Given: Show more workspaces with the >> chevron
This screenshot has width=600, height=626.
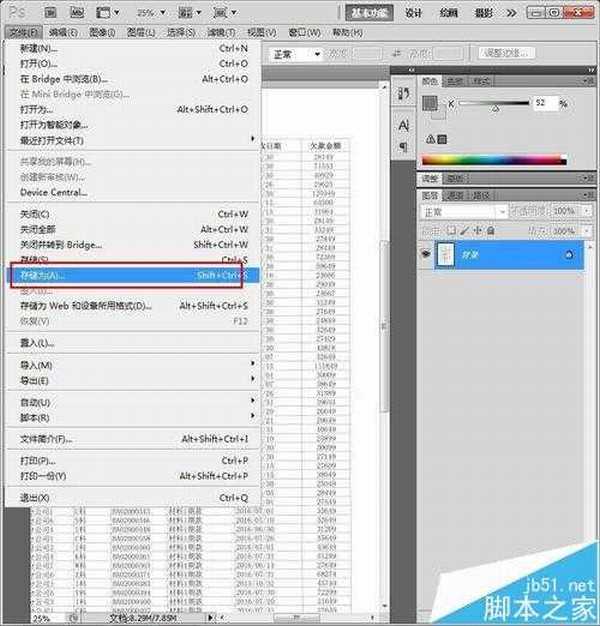Looking at the screenshot, I should point(511,13).
